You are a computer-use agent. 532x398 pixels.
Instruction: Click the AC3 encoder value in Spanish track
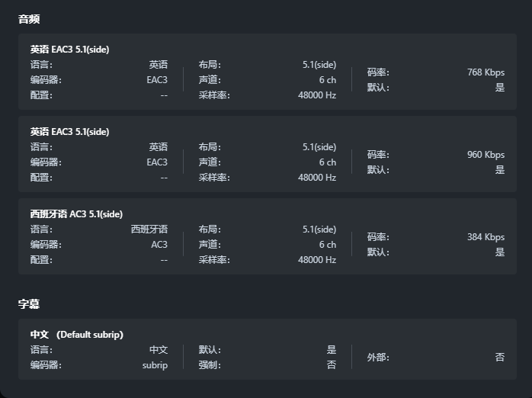pyautogui.click(x=159, y=245)
